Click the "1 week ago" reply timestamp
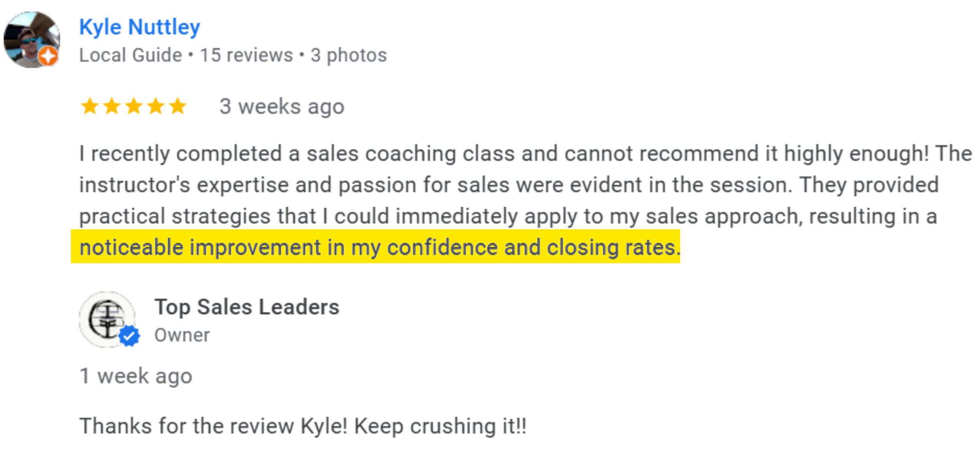 pos(136,376)
